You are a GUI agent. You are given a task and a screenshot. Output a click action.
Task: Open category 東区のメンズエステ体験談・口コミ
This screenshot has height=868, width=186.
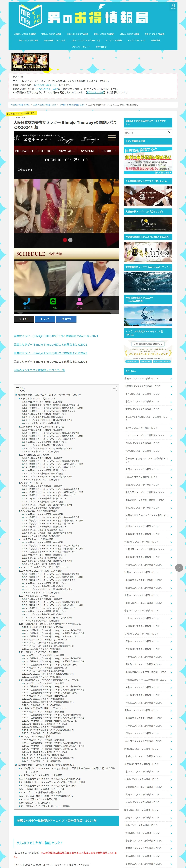[148, 394]
